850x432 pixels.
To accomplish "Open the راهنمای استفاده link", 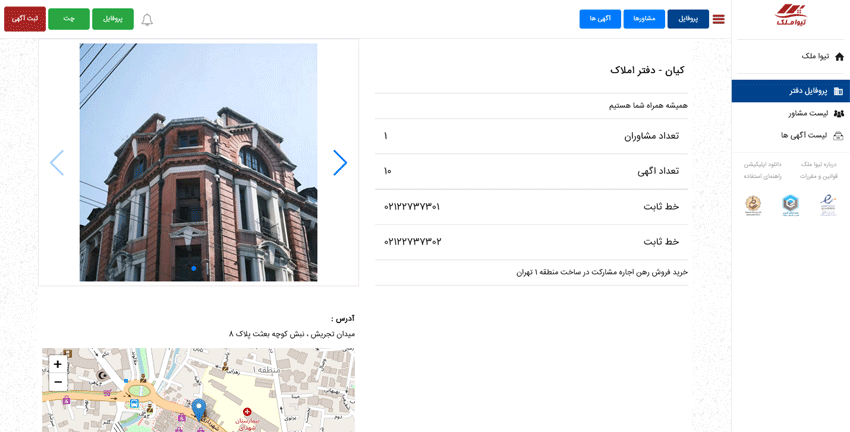I will click(762, 176).
